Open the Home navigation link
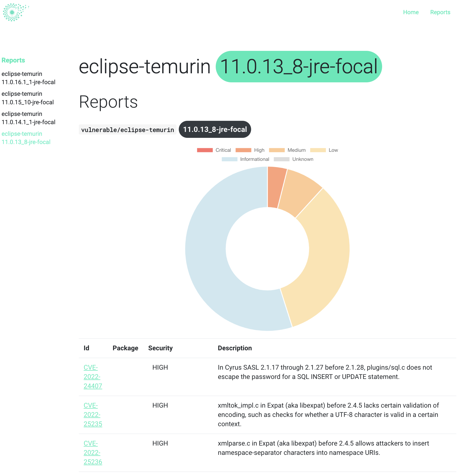This screenshot has width=464, height=476. [x=411, y=12]
